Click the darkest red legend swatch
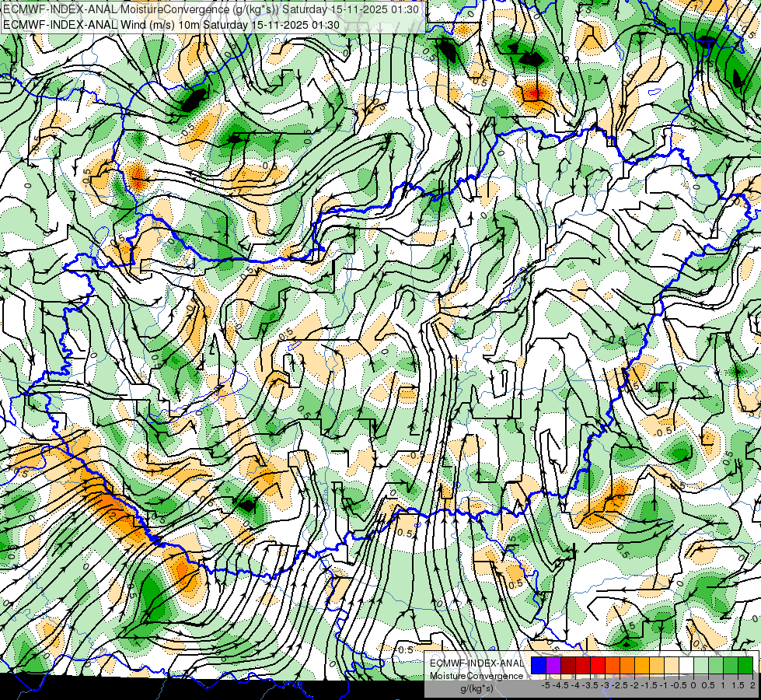The height and width of the screenshot is (700, 761). point(568,666)
